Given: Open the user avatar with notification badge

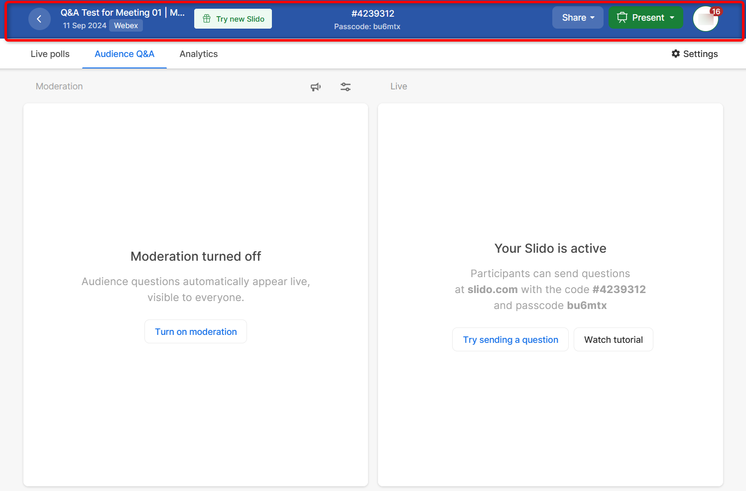Looking at the screenshot, I should 706,19.
